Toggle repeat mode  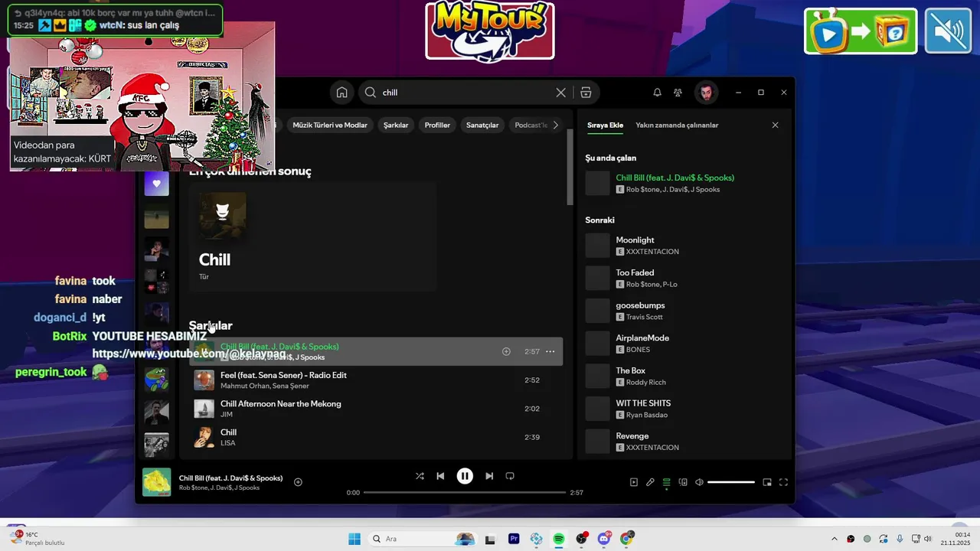[510, 476]
